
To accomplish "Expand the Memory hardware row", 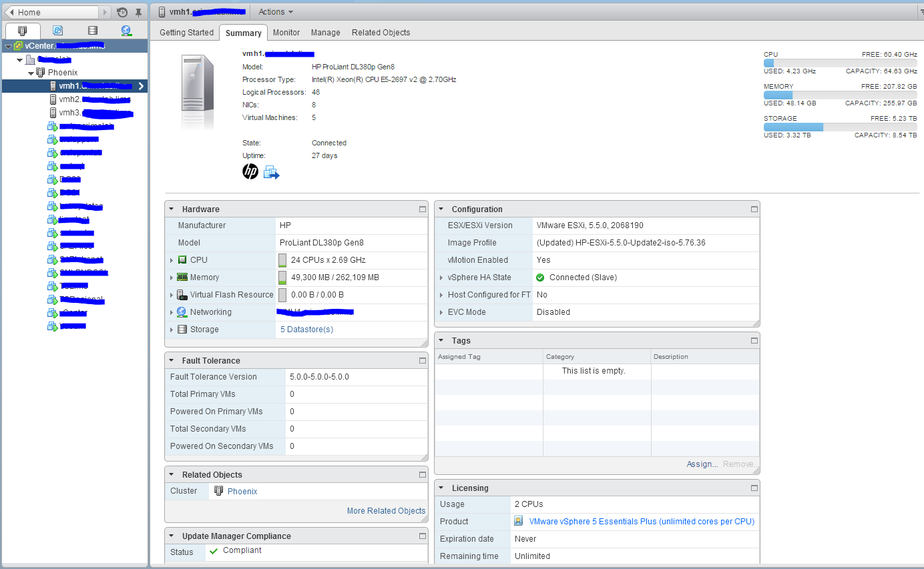I will [172, 277].
